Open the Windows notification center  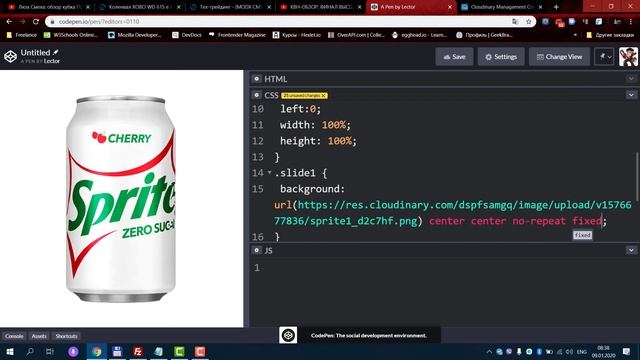tap(627, 351)
